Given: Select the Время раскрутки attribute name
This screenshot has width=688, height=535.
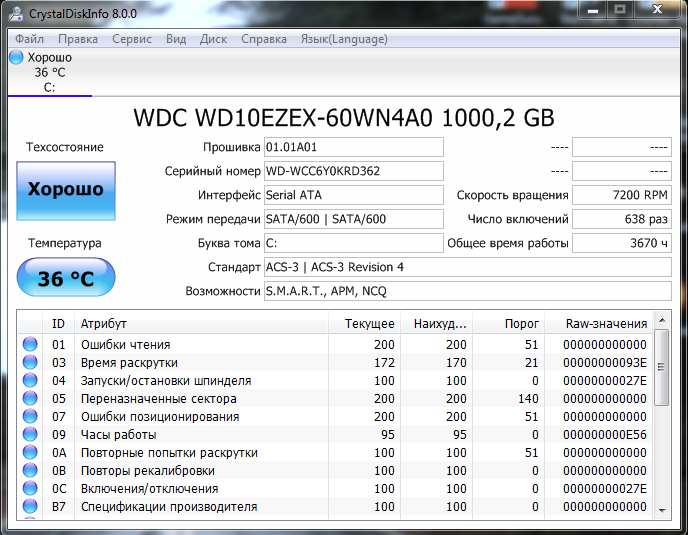Looking at the screenshot, I should coord(129,363).
